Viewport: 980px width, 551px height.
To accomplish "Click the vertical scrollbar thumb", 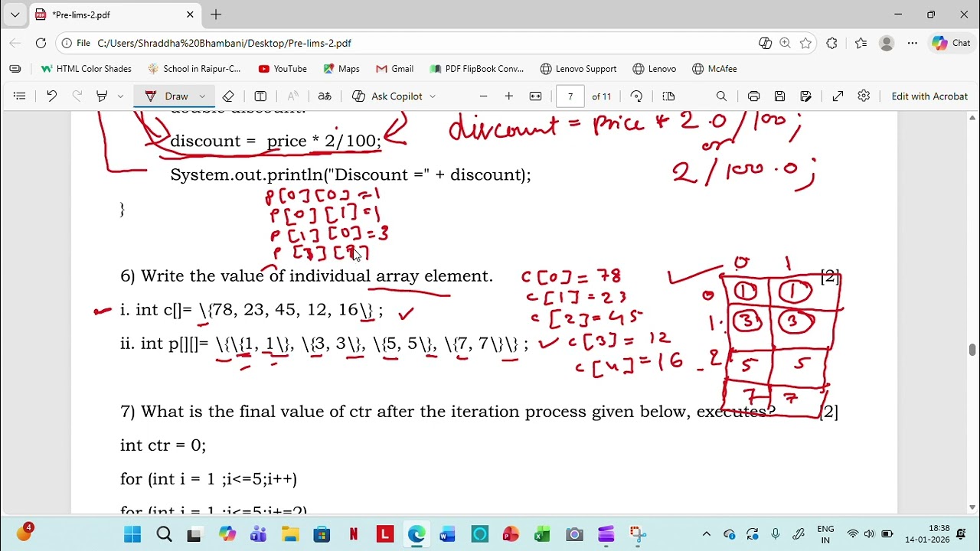I will [972, 350].
